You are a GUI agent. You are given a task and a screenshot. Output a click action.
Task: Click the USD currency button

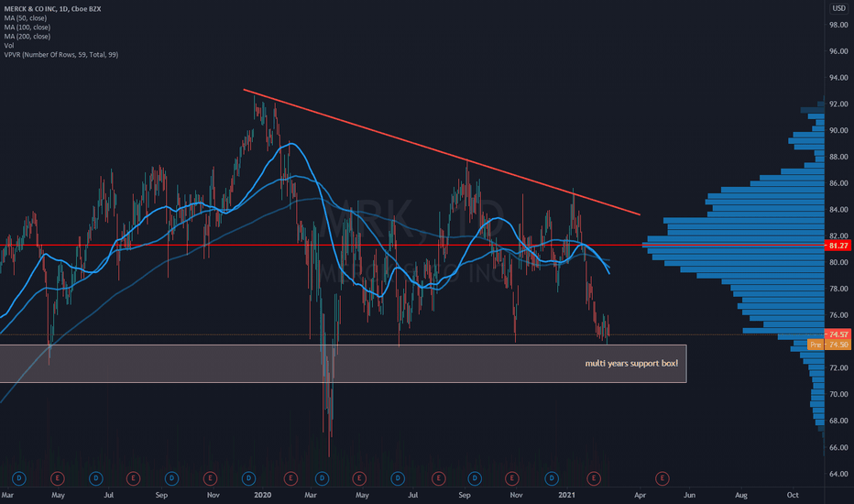[838, 8]
